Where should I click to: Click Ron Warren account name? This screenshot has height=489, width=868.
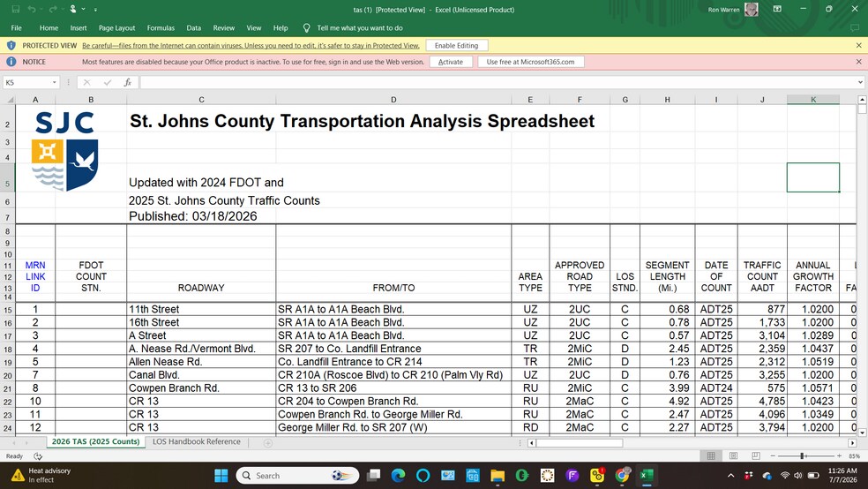723,10
